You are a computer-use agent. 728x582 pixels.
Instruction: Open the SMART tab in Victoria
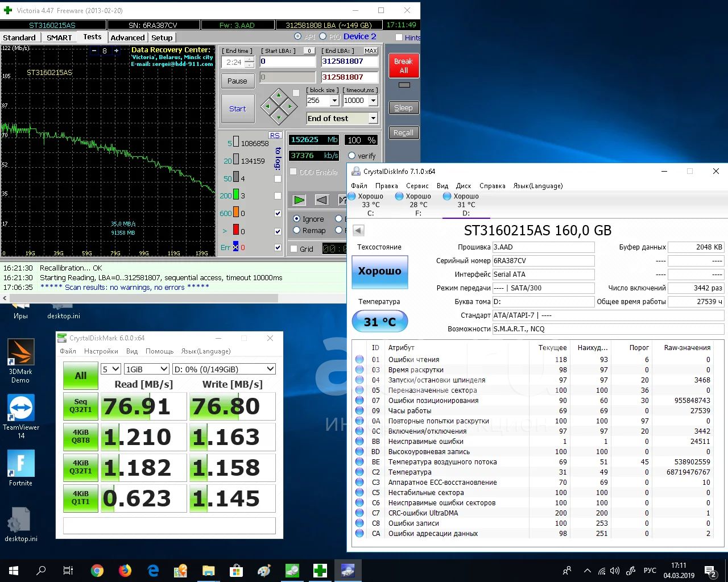coord(59,38)
